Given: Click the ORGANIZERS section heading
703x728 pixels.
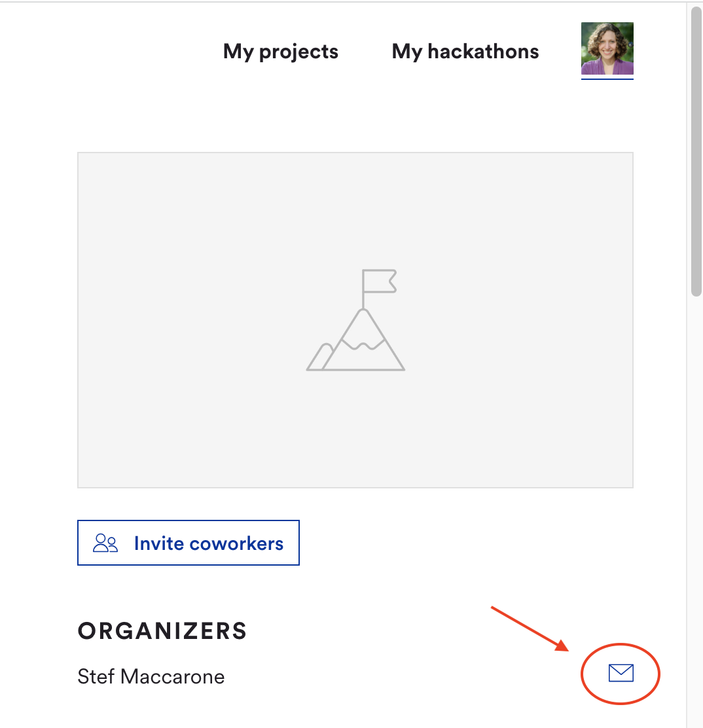Looking at the screenshot, I should tap(162, 631).
